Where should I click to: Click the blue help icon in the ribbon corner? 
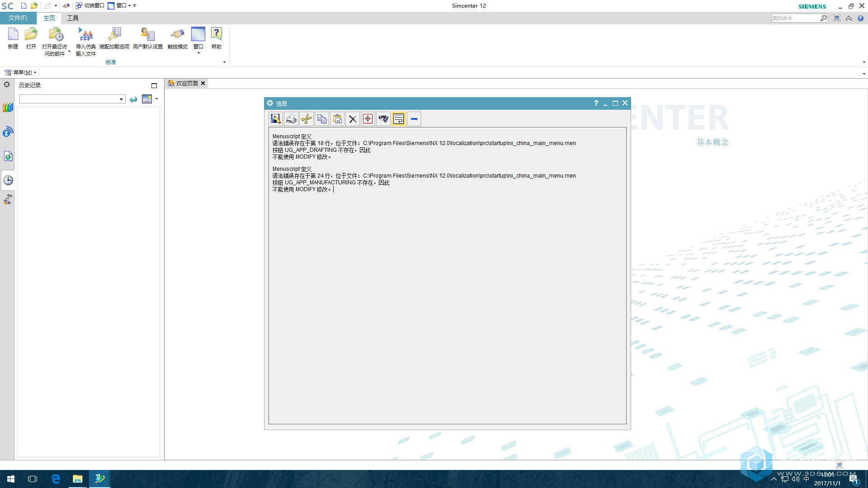coord(860,18)
